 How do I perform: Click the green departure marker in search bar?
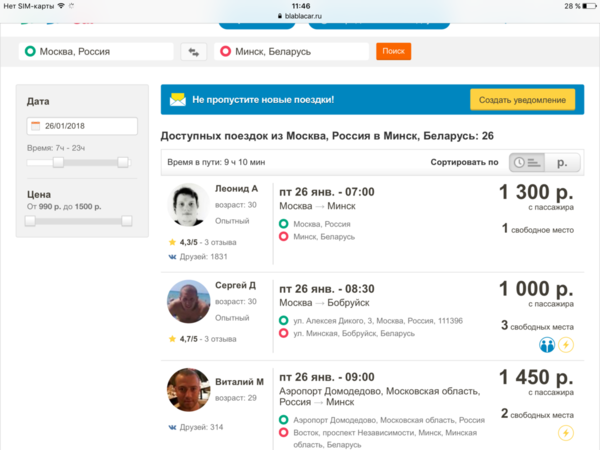click(30, 51)
